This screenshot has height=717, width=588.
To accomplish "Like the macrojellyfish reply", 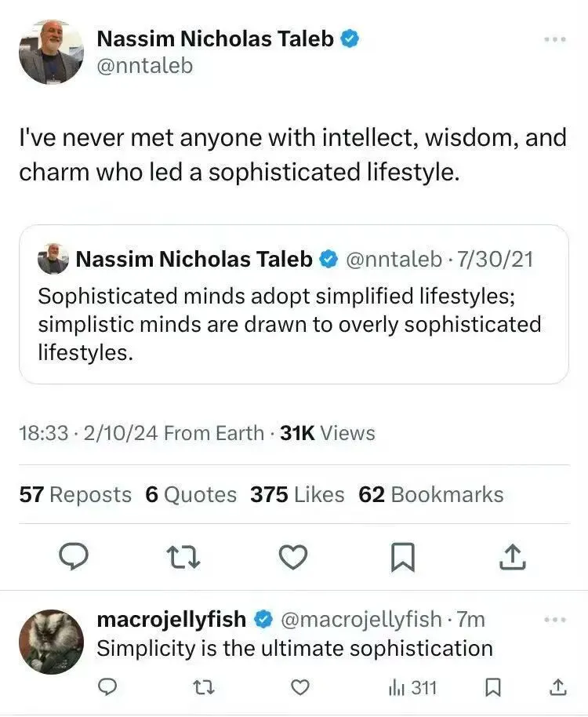I will (x=299, y=688).
